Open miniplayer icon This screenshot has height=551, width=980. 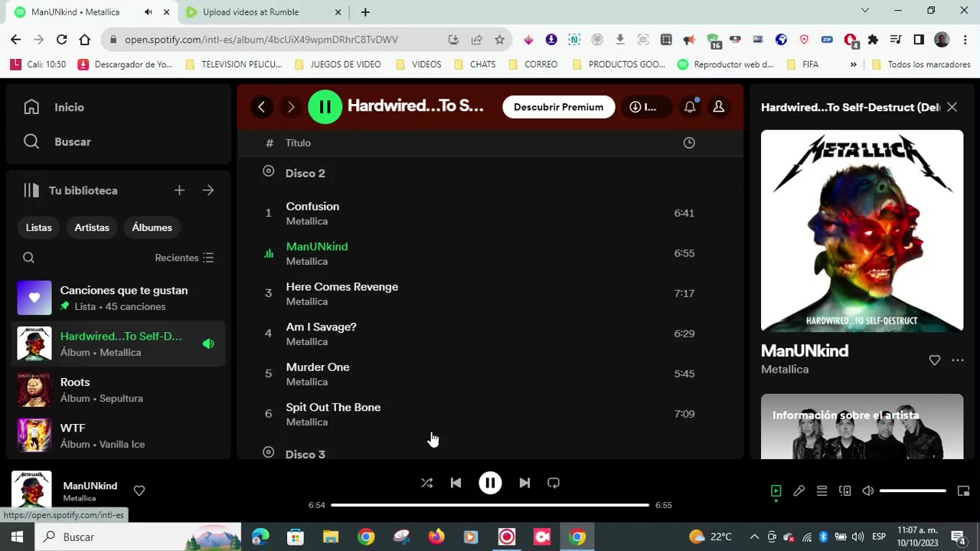coord(964,491)
